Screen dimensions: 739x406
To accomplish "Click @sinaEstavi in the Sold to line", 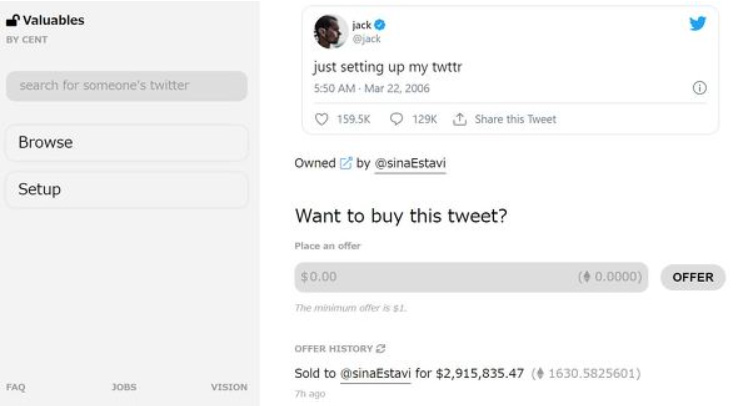I will tap(376, 373).
